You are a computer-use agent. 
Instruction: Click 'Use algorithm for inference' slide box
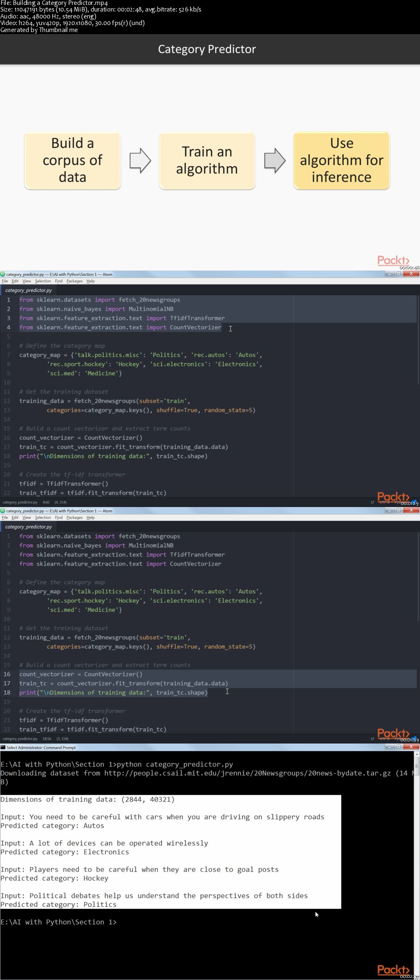point(342,161)
